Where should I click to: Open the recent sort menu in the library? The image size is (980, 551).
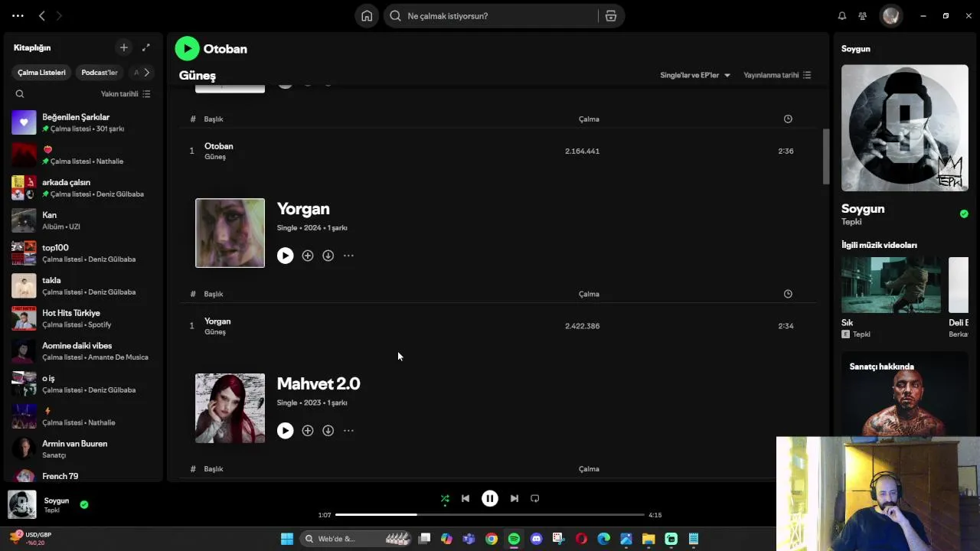coord(126,94)
